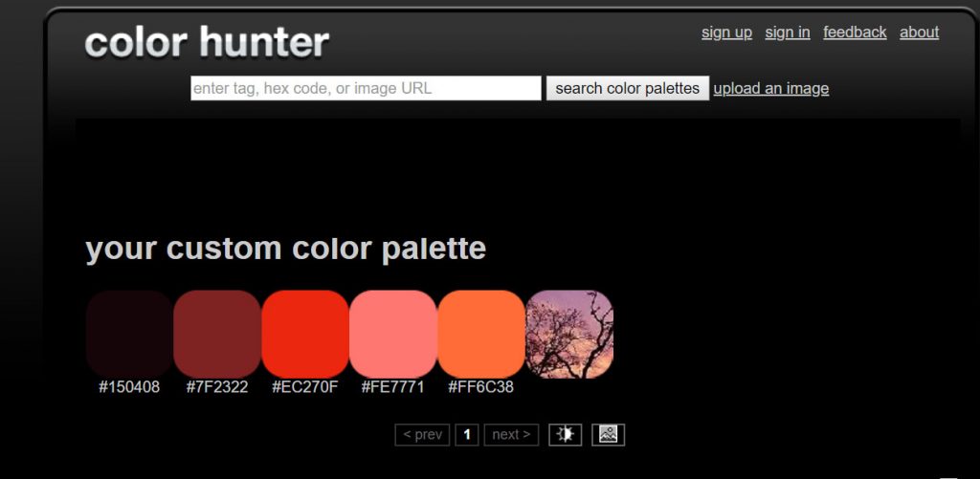Advance to next page of palettes
The height and width of the screenshot is (479, 980).
(511, 435)
